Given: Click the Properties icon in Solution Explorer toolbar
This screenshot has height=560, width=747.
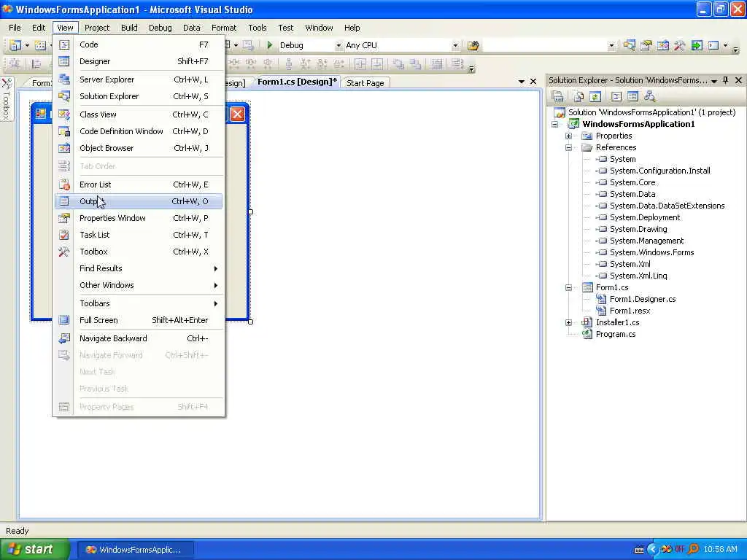Looking at the screenshot, I should (557, 97).
